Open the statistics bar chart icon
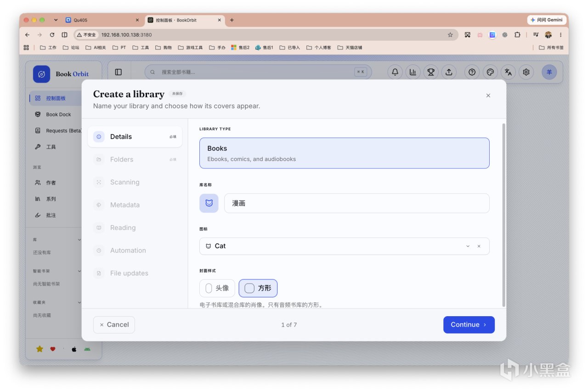This screenshot has width=588, height=391. [413, 72]
